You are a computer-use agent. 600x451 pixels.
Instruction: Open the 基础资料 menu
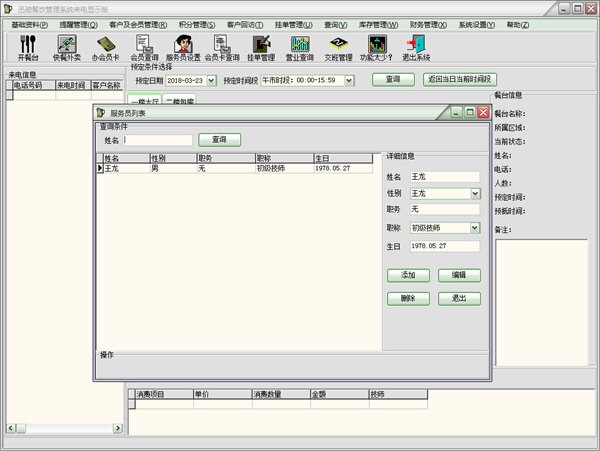point(29,24)
